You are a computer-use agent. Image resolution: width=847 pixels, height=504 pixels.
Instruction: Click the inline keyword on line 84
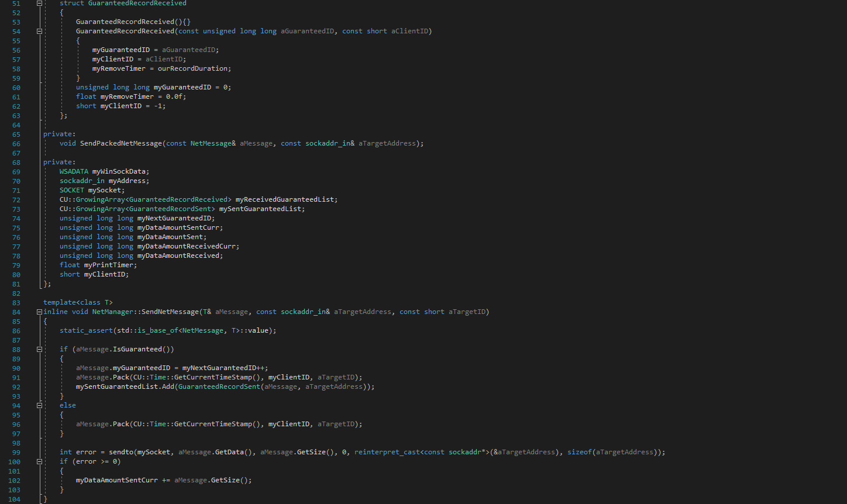pos(56,312)
